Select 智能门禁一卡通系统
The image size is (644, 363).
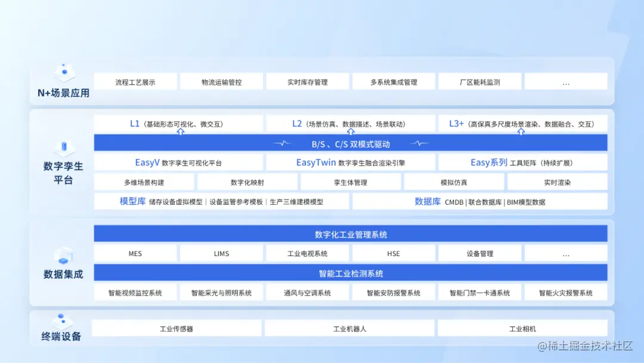click(479, 293)
